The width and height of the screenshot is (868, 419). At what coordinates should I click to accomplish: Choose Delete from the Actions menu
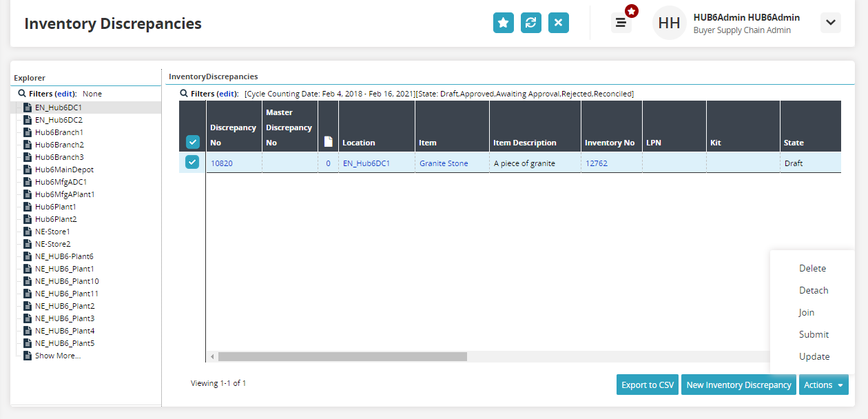point(812,268)
